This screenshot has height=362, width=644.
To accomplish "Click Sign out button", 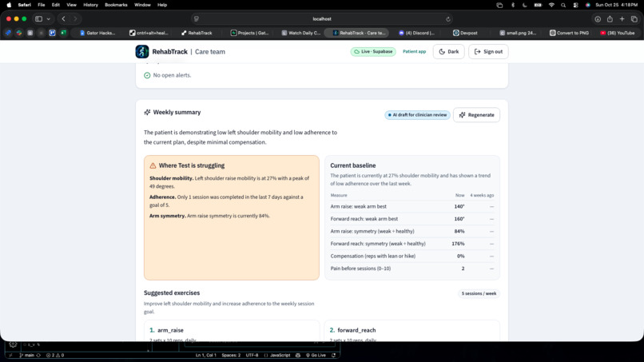I will 488,52.
